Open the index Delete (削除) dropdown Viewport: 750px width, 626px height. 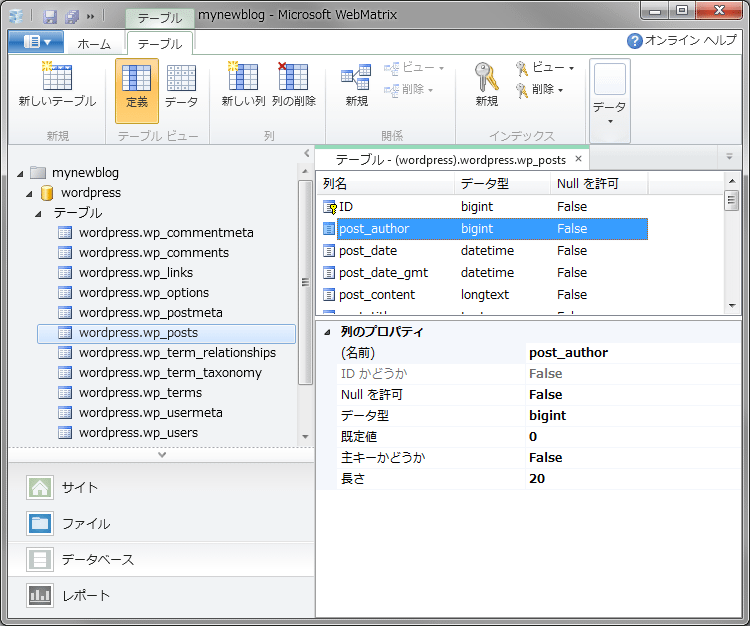point(540,89)
